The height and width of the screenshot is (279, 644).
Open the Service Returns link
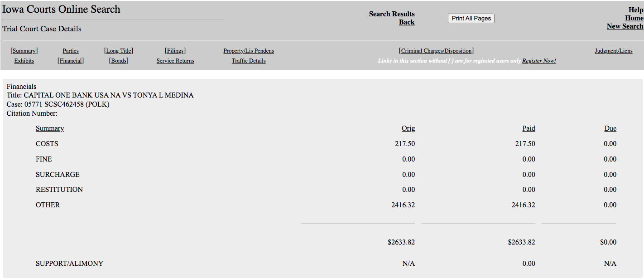pos(175,61)
